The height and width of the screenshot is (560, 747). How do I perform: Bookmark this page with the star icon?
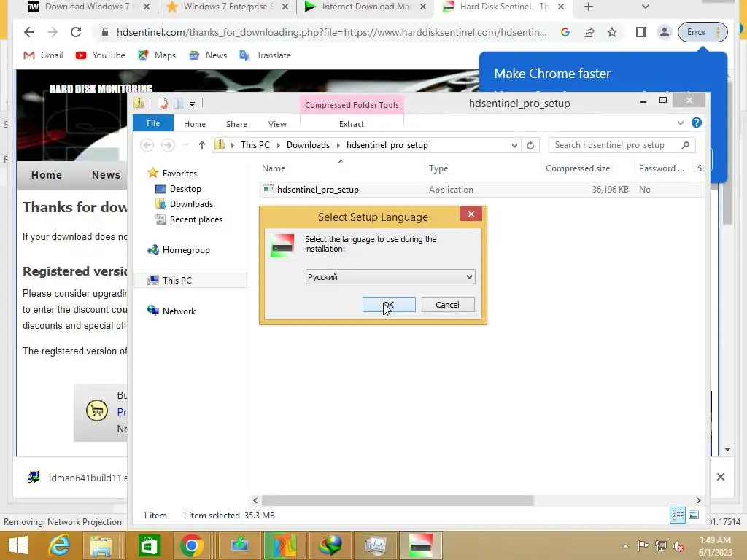tap(612, 32)
